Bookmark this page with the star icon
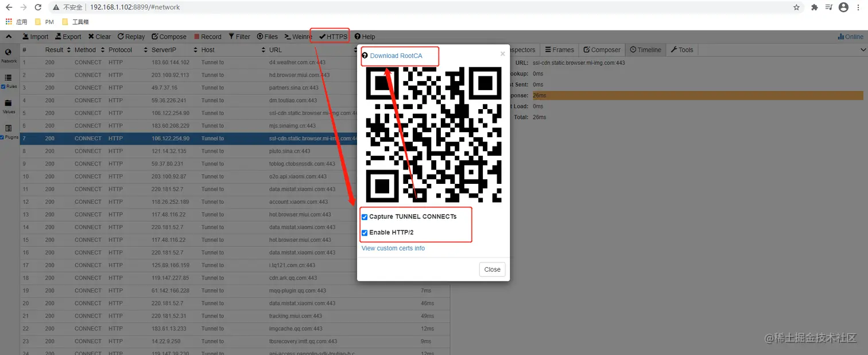The image size is (868, 355). point(796,7)
